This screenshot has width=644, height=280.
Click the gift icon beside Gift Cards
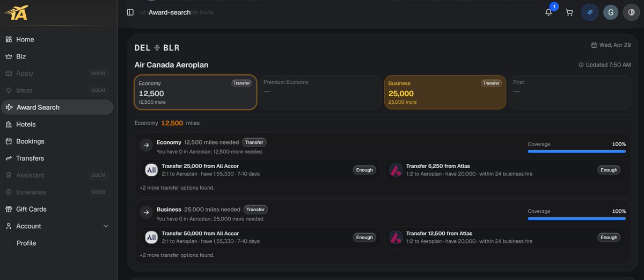point(9,209)
